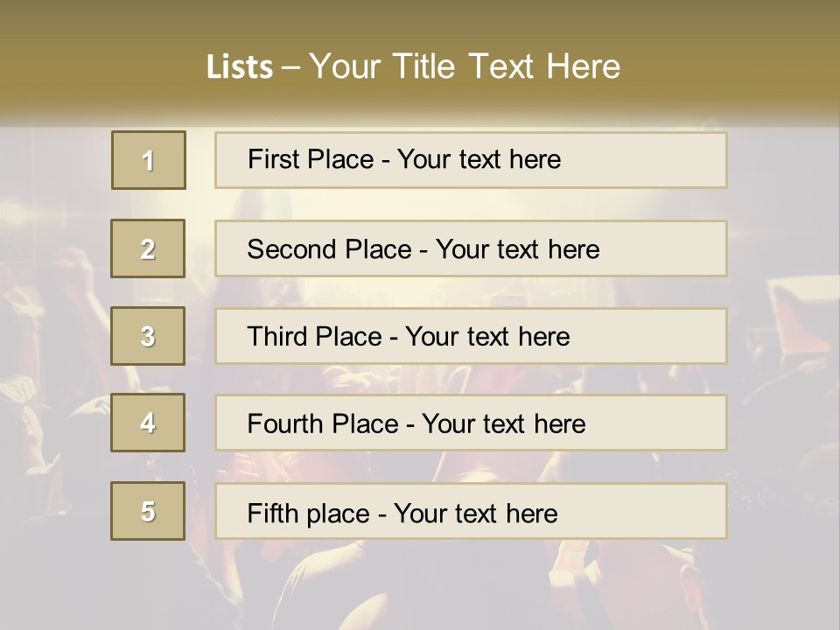Viewport: 840px width, 630px height.
Task: Select the Fifth place text line
Action: (x=471, y=512)
